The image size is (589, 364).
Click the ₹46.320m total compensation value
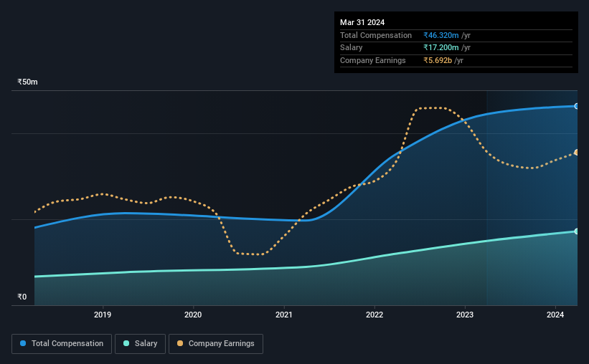[441, 35]
